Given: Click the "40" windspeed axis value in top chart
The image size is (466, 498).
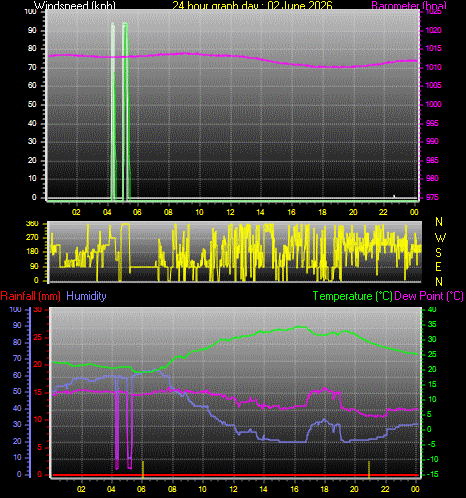Looking at the screenshot, I should [32, 124].
